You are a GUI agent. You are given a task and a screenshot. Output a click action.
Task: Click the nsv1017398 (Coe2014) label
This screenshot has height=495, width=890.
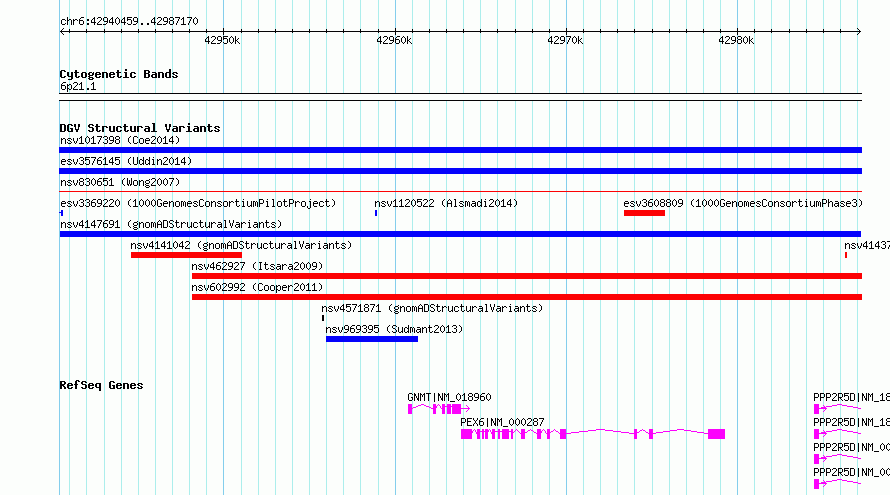[x=120, y=140]
